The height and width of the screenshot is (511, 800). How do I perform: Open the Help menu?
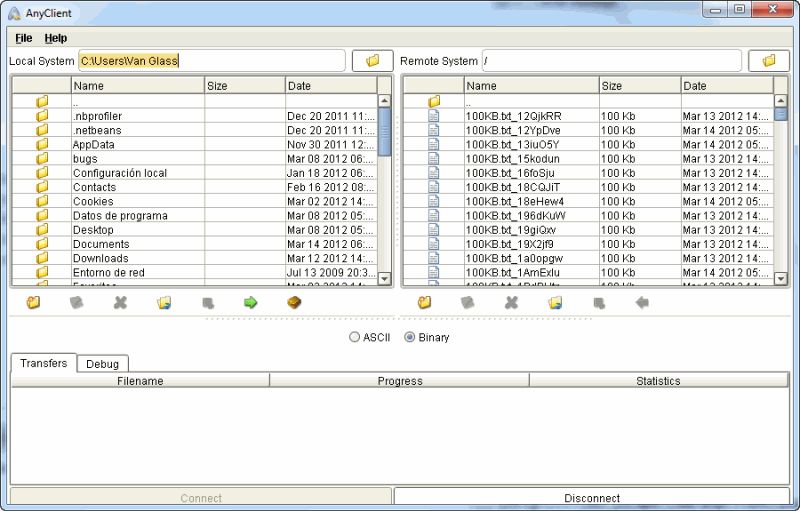[x=56, y=38]
